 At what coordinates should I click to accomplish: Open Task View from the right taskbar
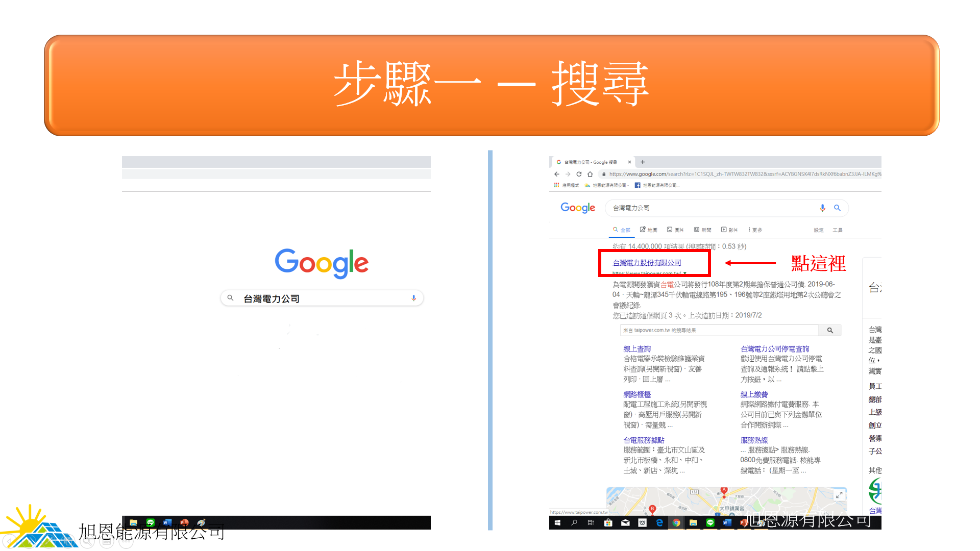point(591,523)
